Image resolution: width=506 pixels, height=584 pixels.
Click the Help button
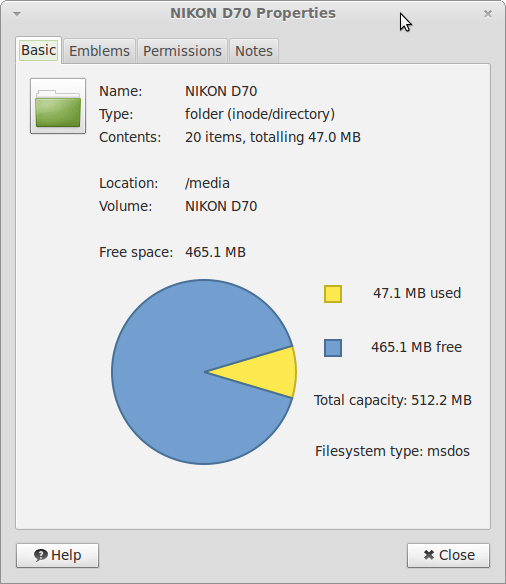point(57,555)
